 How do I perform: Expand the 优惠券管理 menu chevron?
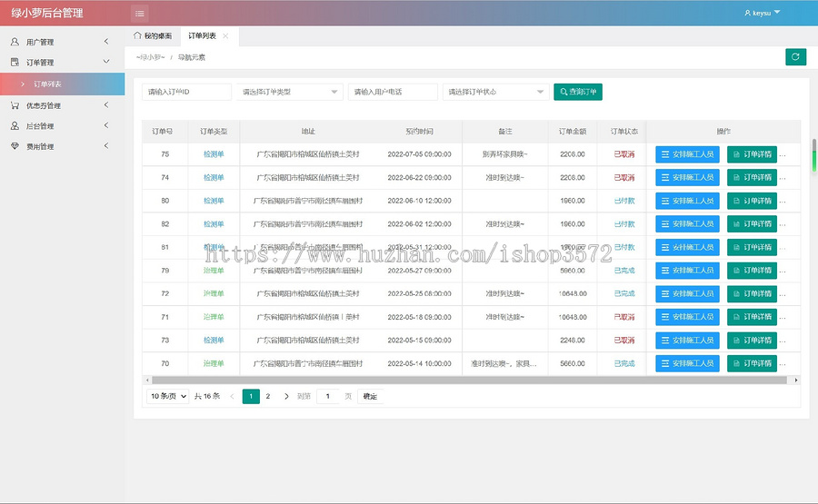coord(106,105)
